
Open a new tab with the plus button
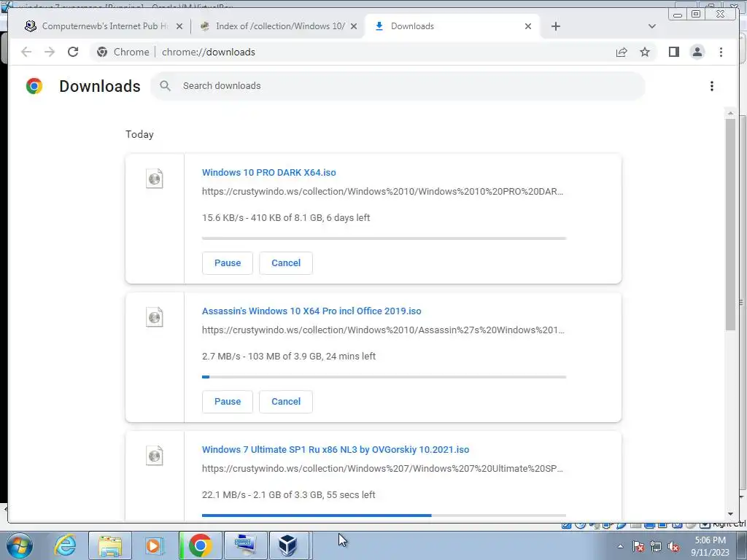coord(555,26)
